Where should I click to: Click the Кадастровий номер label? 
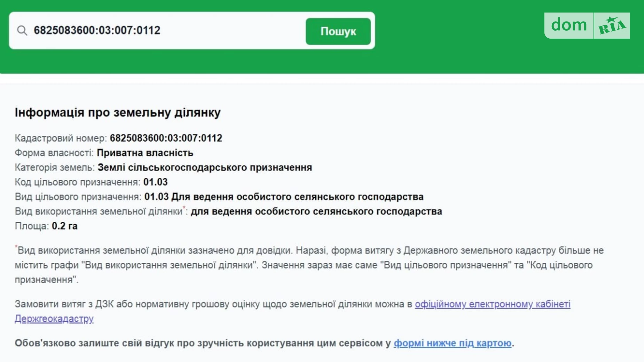tap(61, 138)
